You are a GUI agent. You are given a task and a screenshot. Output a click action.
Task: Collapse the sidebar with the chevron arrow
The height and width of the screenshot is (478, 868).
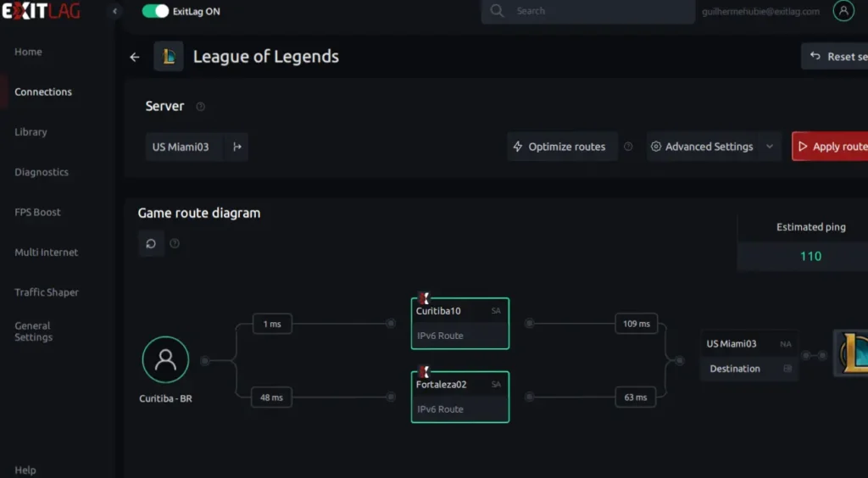116,12
